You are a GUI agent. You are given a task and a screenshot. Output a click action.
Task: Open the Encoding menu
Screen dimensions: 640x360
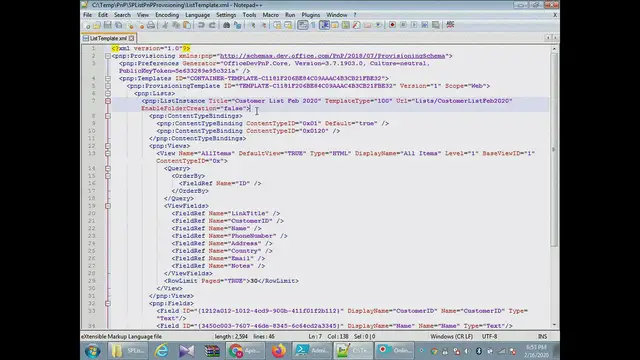[167, 15]
